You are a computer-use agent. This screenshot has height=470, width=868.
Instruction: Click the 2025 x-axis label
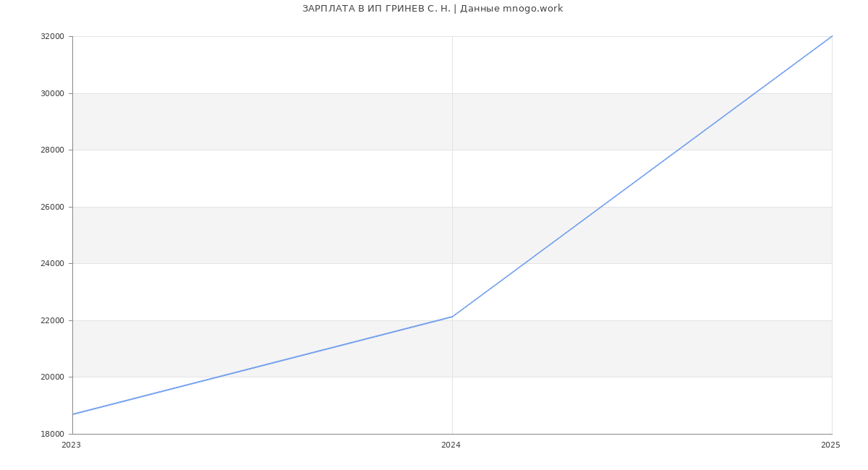(830, 445)
